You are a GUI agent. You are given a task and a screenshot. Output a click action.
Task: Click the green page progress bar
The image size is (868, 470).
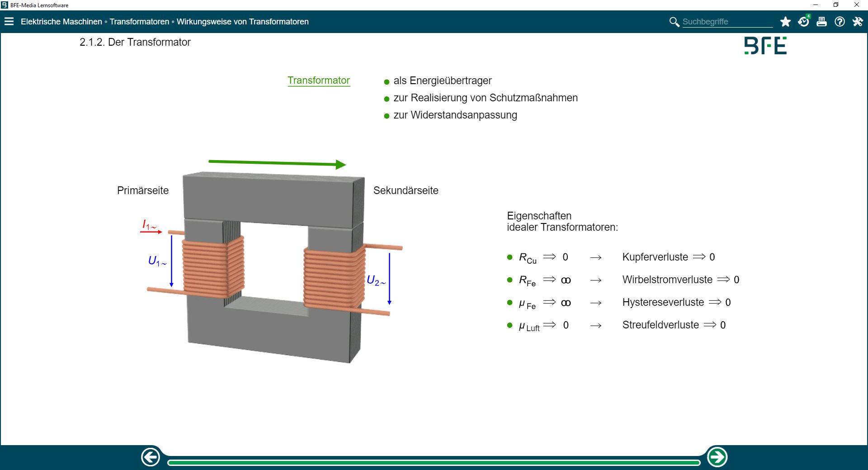433,462
